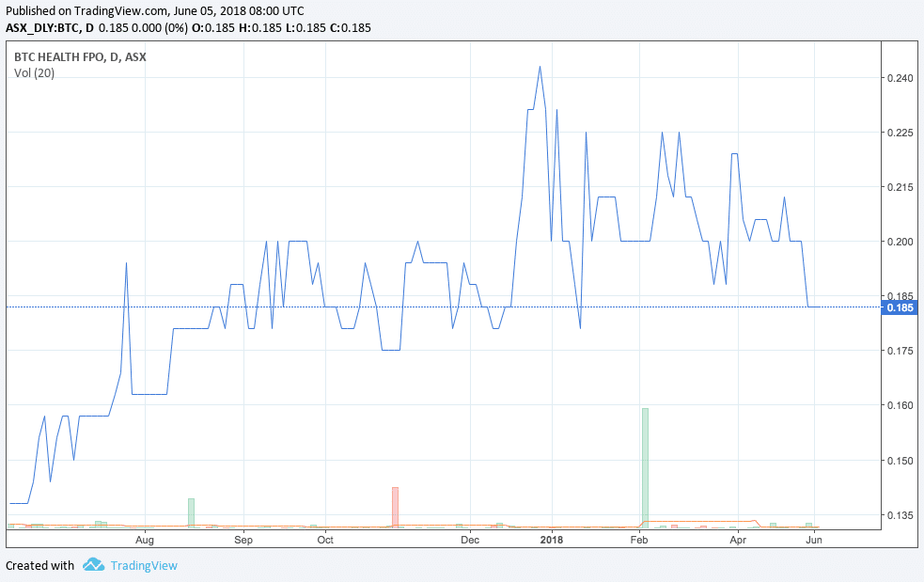The width and height of the screenshot is (924, 582).
Task: Click the BTC HEALTH FPO, D, ASX title
Action: point(80,56)
